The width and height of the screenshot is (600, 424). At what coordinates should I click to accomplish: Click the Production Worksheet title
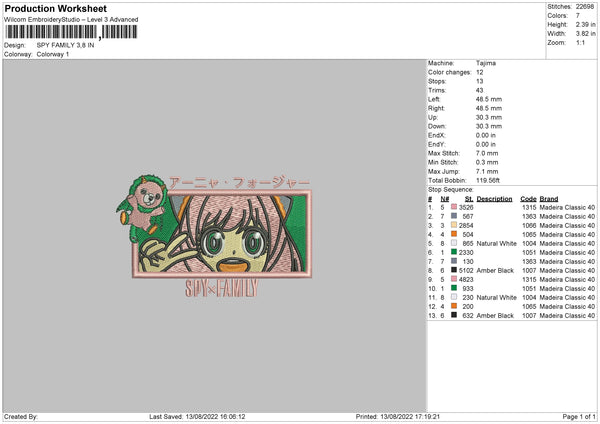click(x=55, y=9)
